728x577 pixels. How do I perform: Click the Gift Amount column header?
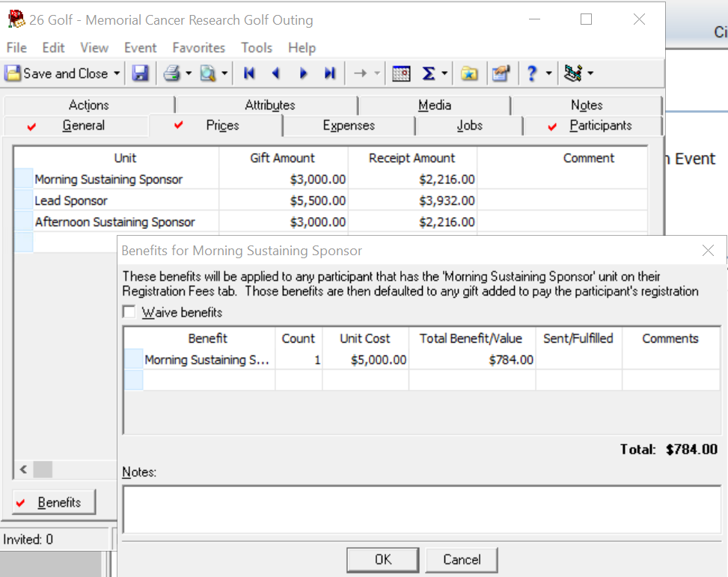click(x=284, y=158)
